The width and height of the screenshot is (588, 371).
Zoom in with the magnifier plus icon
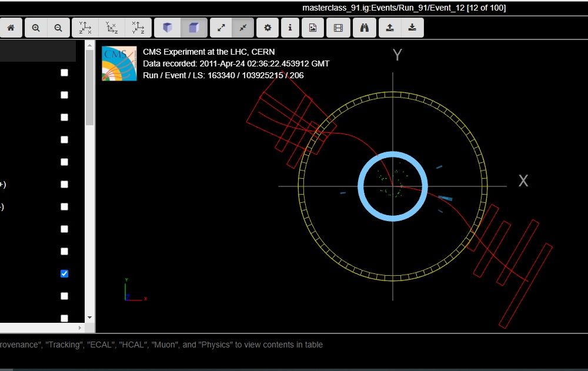pyautogui.click(x=36, y=28)
